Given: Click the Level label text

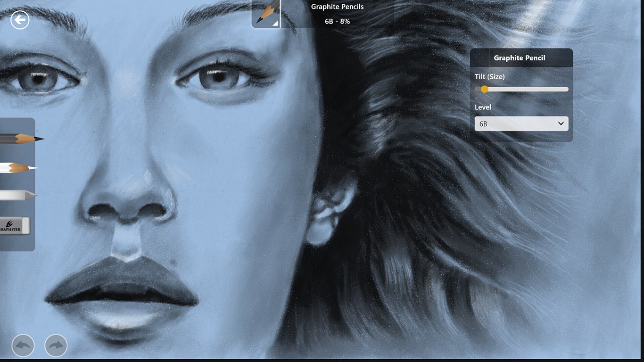Looking at the screenshot, I should [x=483, y=107].
